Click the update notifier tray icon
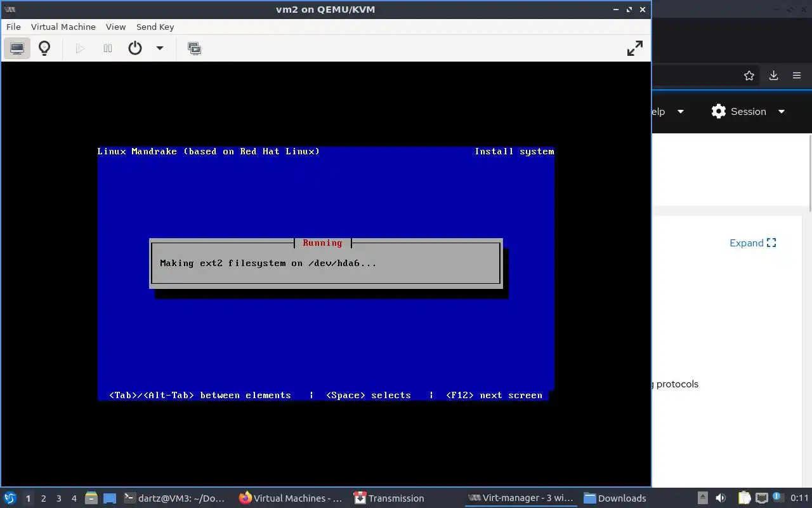The height and width of the screenshot is (508, 812). 777,497
